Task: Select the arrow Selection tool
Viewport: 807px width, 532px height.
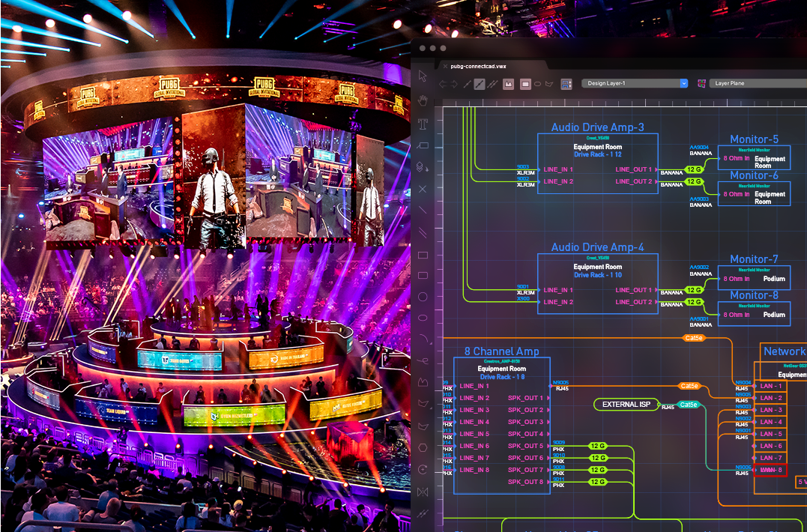Action: (x=423, y=76)
